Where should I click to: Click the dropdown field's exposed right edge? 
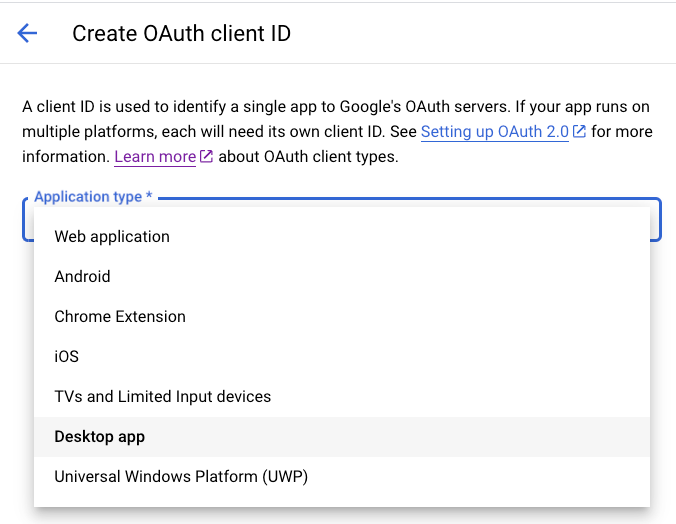(x=656, y=220)
